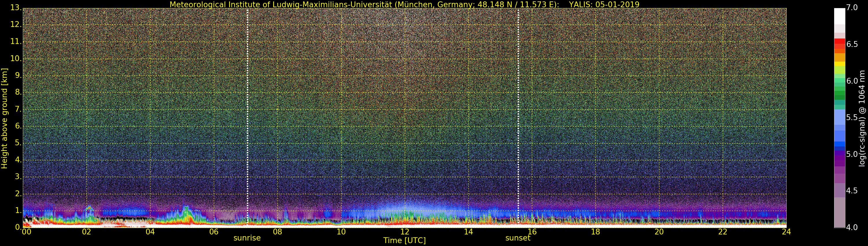868x246 pixels.
Task: Click the '8.' height tick label
Action: coord(18,92)
